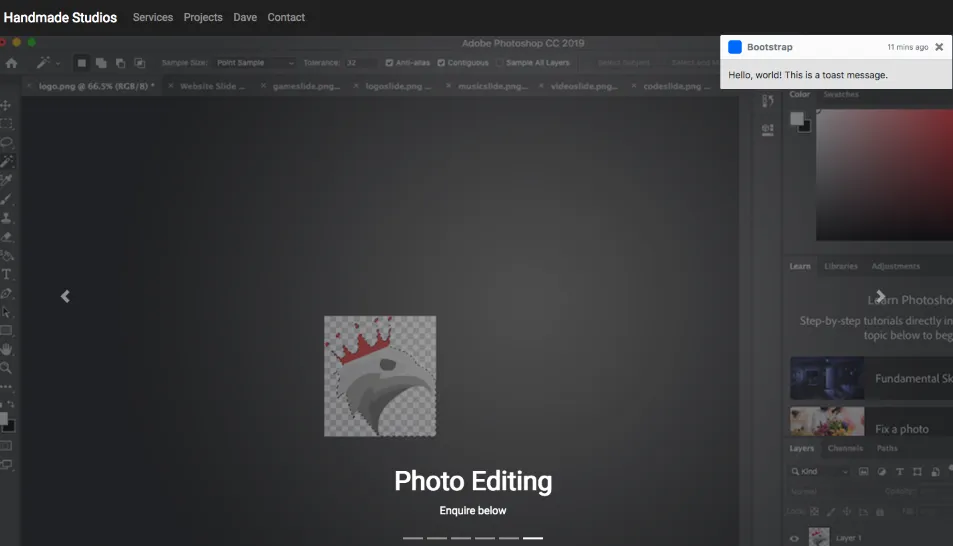Choose Add to Selection mode icon
This screenshot has height=546, width=953.
pyautogui.click(x=101, y=63)
